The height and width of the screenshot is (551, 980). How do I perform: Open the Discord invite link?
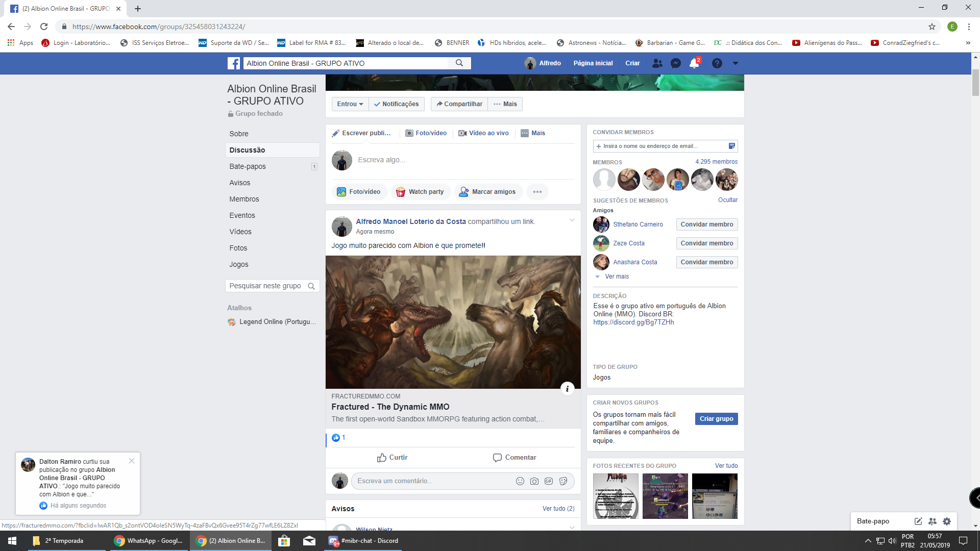click(x=633, y=322)
